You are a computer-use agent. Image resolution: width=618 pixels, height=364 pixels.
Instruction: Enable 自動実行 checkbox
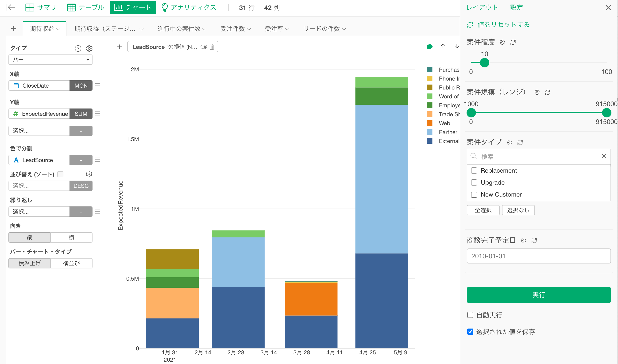coord(470,315)
